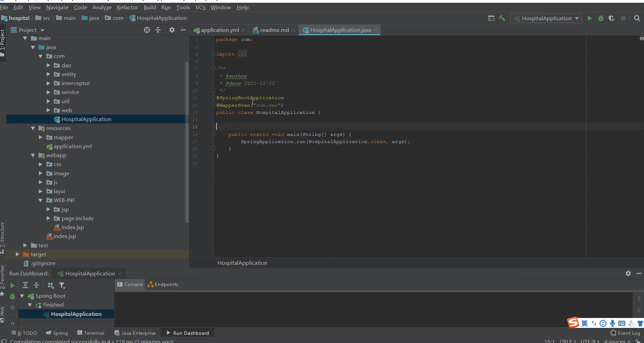
Task: Click the locate current file target icon
Action: 147,30
